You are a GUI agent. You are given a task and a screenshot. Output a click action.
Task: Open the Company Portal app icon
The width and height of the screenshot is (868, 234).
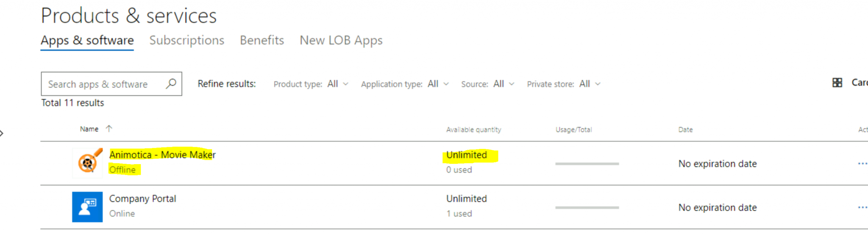tap(87, 207)
